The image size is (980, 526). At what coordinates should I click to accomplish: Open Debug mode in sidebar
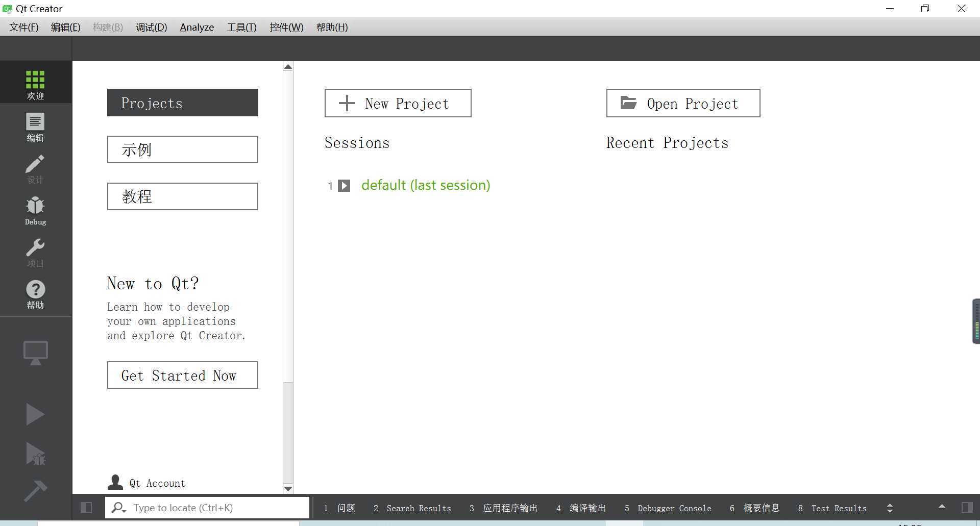[x=35, y=211]
